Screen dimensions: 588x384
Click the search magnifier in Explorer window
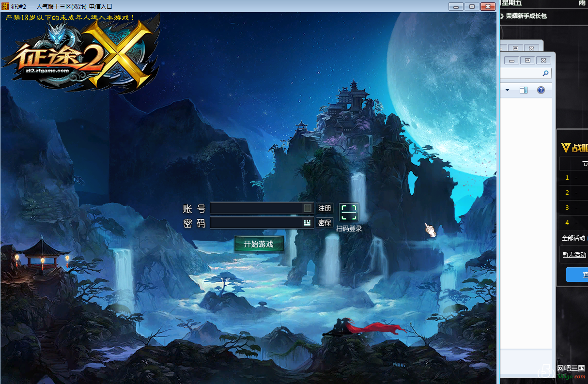point(545,74)
